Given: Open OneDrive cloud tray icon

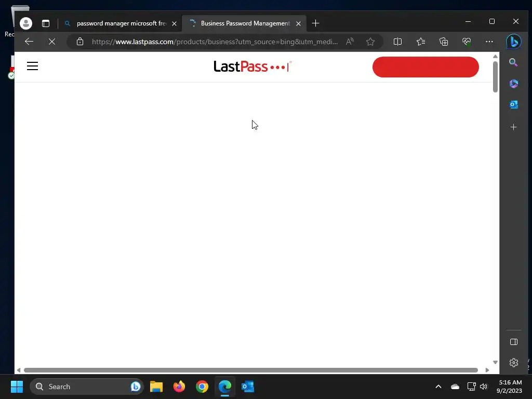Looking at the screenshot, I should [x=455, y=387].
